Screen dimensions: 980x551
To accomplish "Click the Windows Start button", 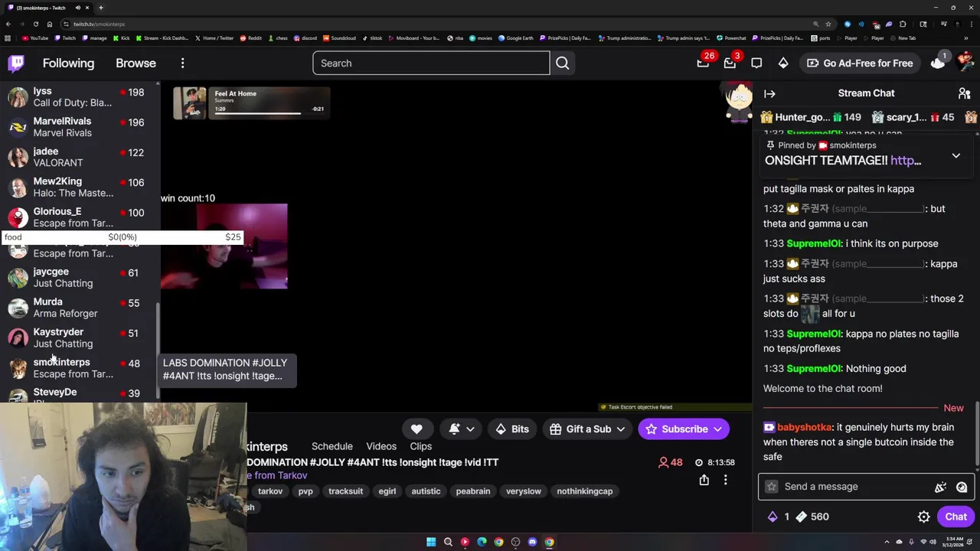I will [x=431, y=542].
